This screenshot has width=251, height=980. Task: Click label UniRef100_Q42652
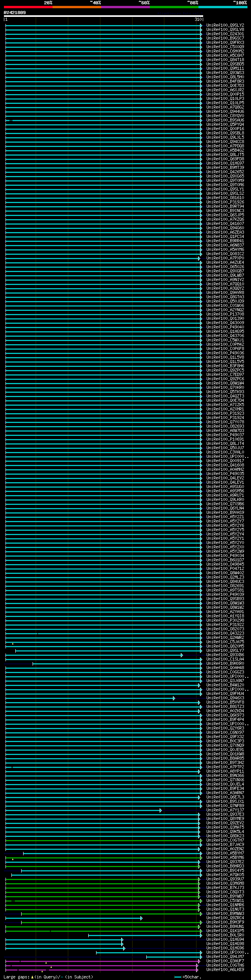[x=225, y=172]
